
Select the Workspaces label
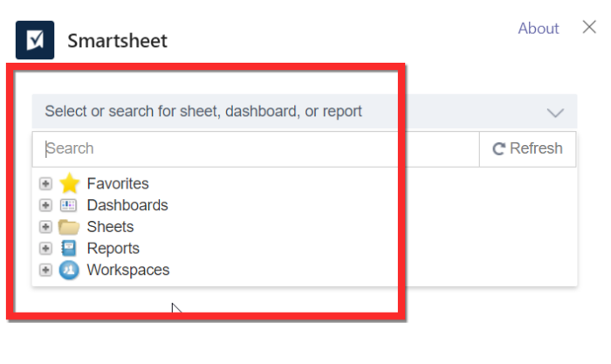pos(128,271)
